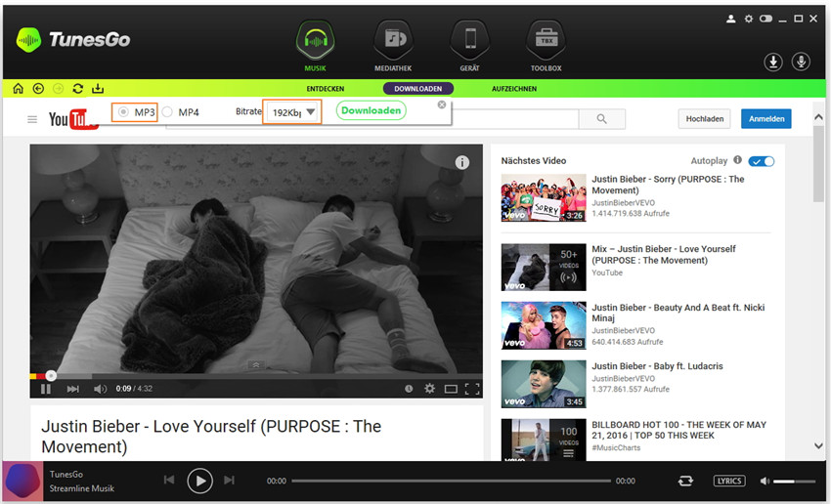Select the MP3 format radio button
The height and width of the screenshot is (504, 831).
coord(123,112)
